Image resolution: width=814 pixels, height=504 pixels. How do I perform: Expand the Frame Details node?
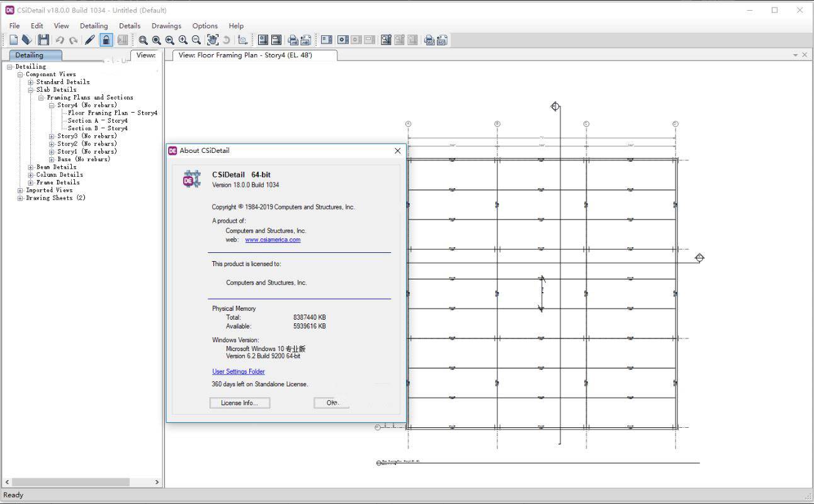point(31,182)
